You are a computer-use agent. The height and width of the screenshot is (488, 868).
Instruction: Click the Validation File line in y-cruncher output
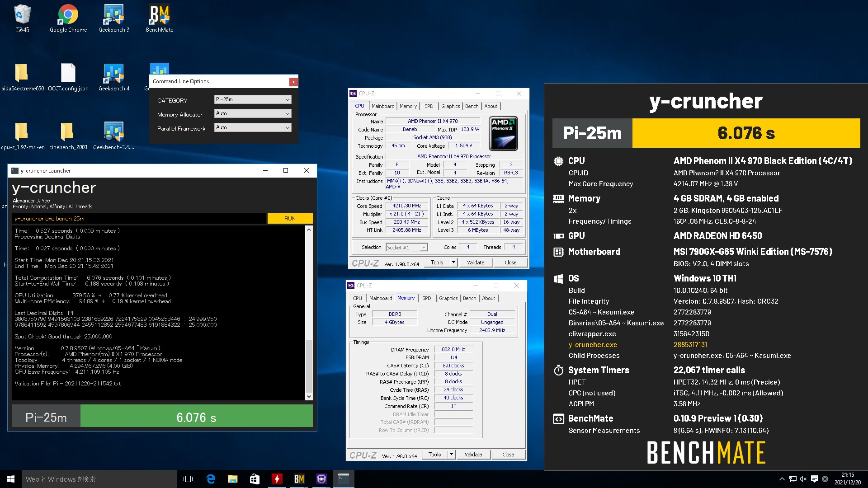click(68, 384)
